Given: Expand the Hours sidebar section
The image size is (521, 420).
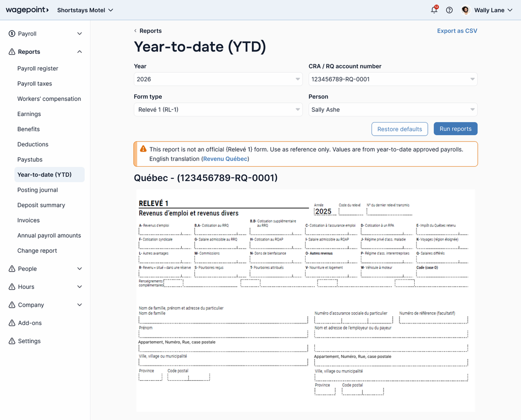Looking at the screenshot, I should pyautogui.click(x=79, y=287).
